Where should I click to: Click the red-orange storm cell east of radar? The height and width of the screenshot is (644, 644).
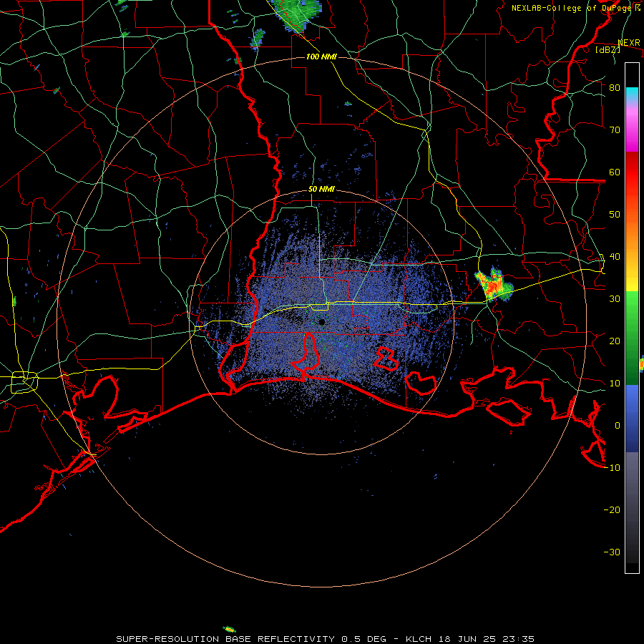494,284
